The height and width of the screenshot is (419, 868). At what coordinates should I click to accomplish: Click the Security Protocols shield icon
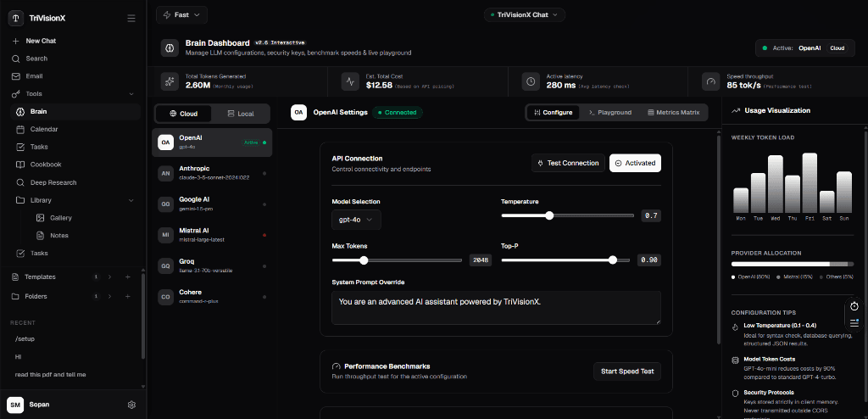pos(736,393)
